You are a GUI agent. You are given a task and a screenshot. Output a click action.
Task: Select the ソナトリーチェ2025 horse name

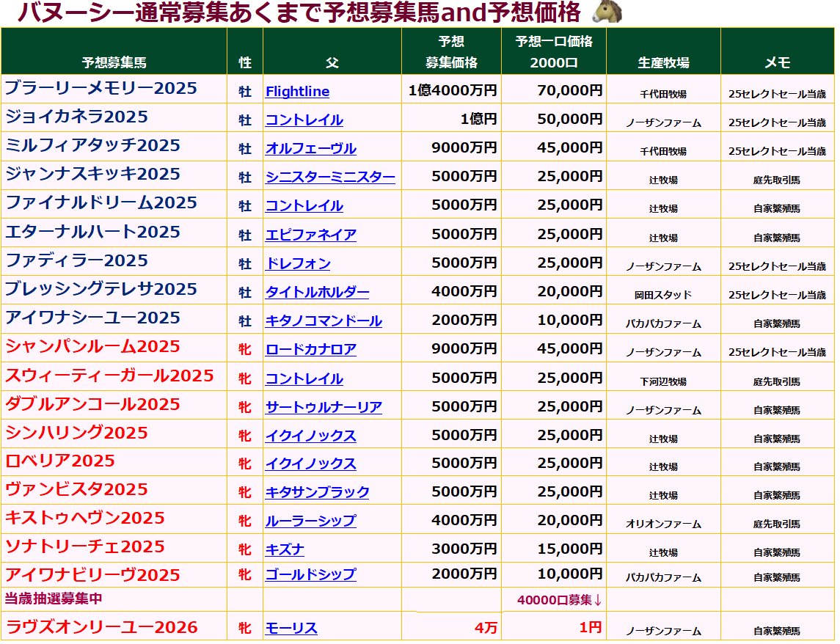point(84,546)
